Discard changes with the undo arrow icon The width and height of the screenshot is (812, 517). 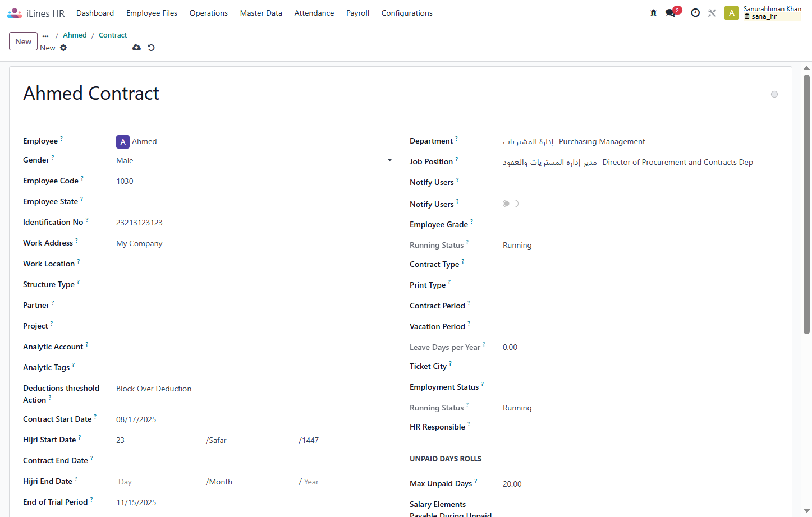pos(151,48)
